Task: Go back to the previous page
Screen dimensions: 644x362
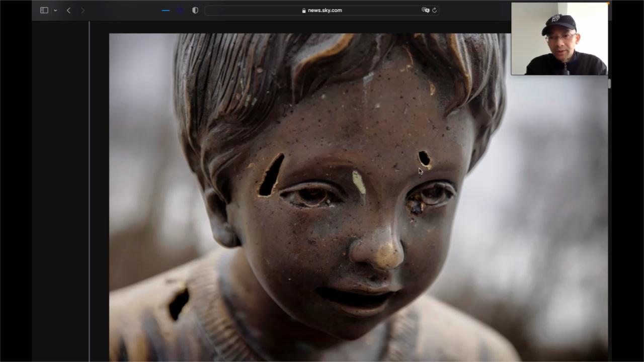Action: [68, 10]
